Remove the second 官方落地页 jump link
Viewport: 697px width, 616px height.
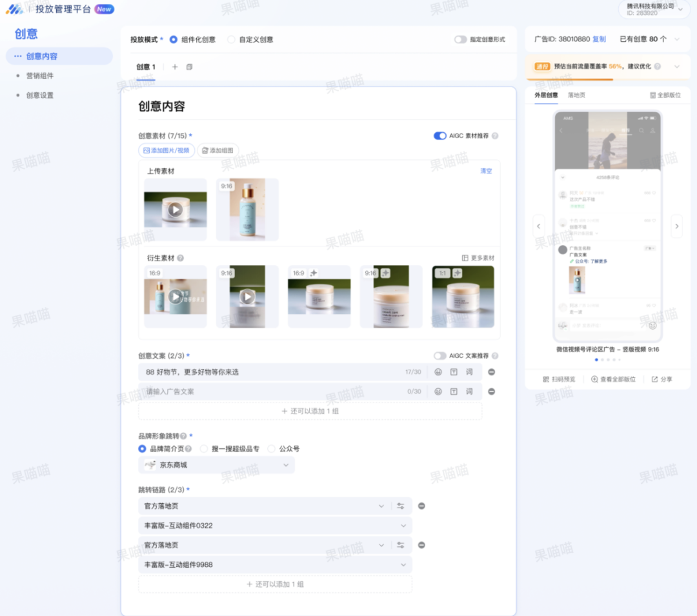point(421,545)
